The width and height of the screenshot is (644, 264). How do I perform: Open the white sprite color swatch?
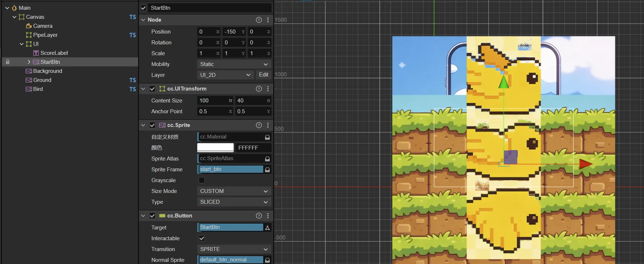[x=216, y=148]
